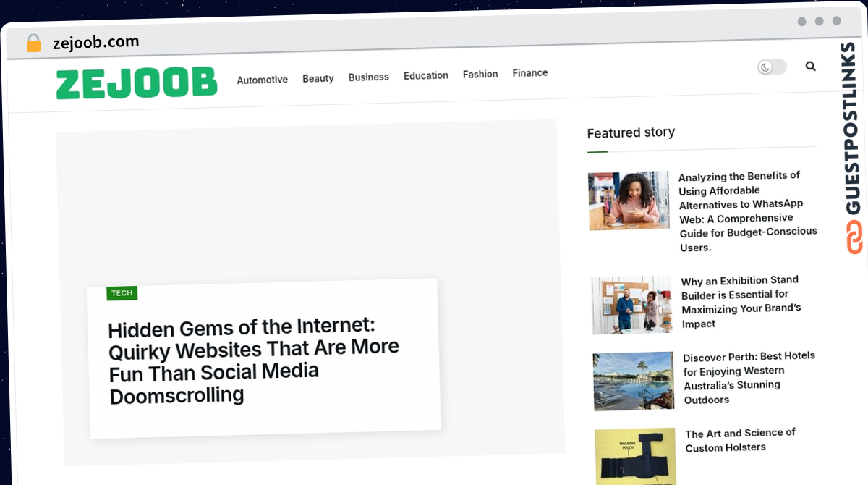
Task: Navigate to the Fashion category
Action: pyautogui.click(x=480, y=74)
